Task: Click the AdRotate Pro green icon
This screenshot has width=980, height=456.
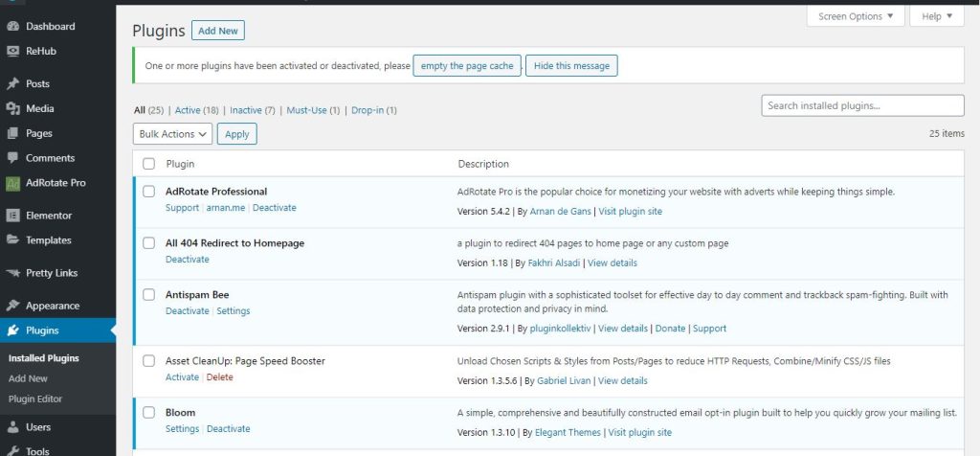Action: 12,183
